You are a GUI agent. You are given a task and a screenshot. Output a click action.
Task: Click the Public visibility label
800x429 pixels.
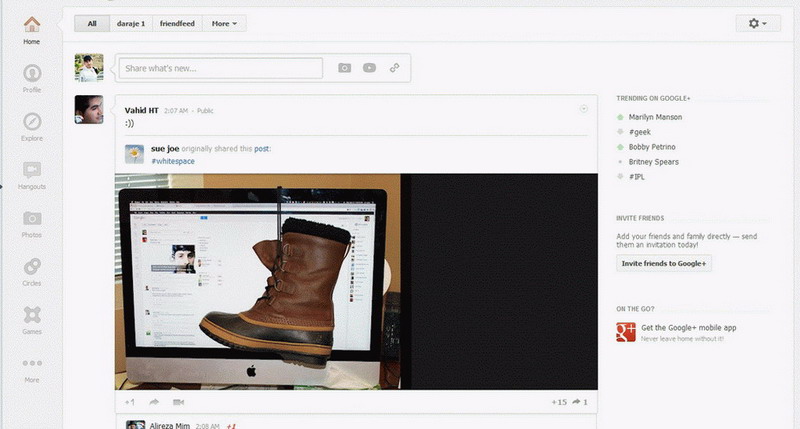(x=205, y=111)
